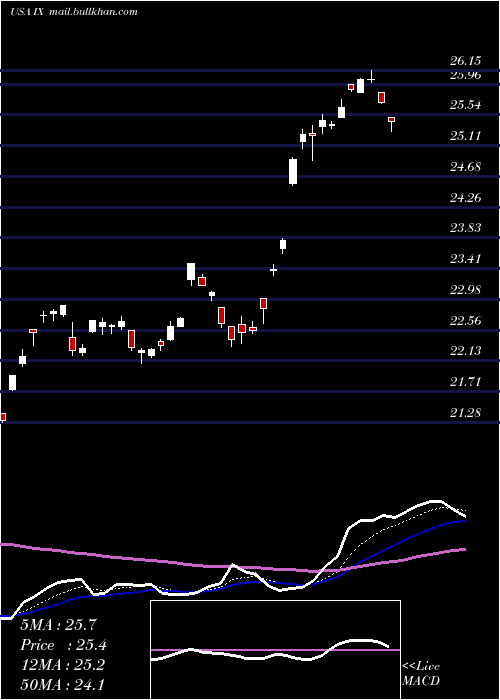Click the 26.15 price level label
The height and width of the screenshot is (700, 500).
click(466, 61)
